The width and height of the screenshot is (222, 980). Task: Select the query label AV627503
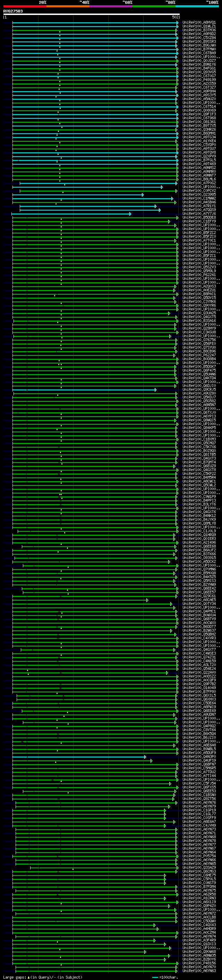click(13, 11)
